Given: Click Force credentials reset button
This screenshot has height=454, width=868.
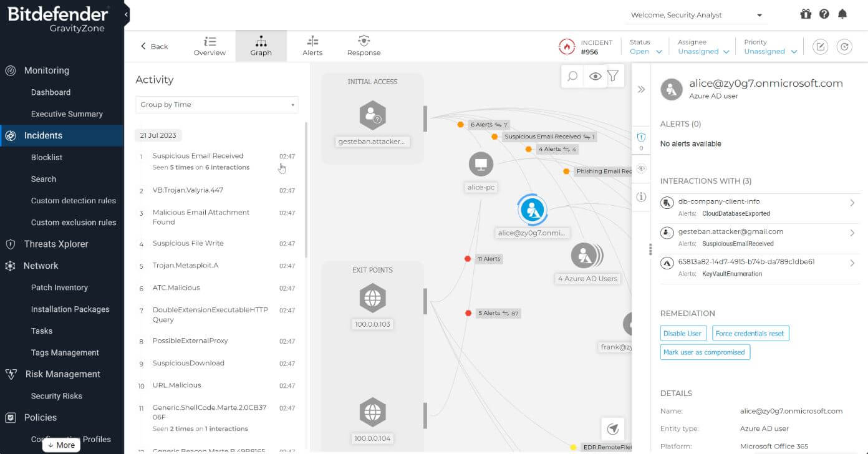Looking at the screenshot, I should (x=750, y=334).
